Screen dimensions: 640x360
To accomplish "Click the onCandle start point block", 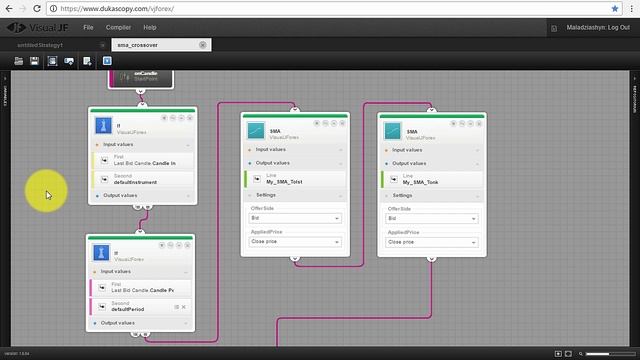I will click(x=141, y=79).
